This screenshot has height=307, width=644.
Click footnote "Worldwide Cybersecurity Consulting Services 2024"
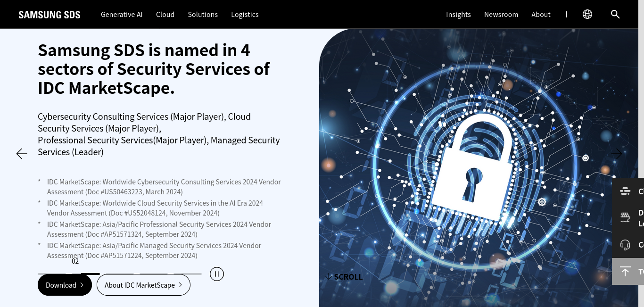tap(164, 187)
